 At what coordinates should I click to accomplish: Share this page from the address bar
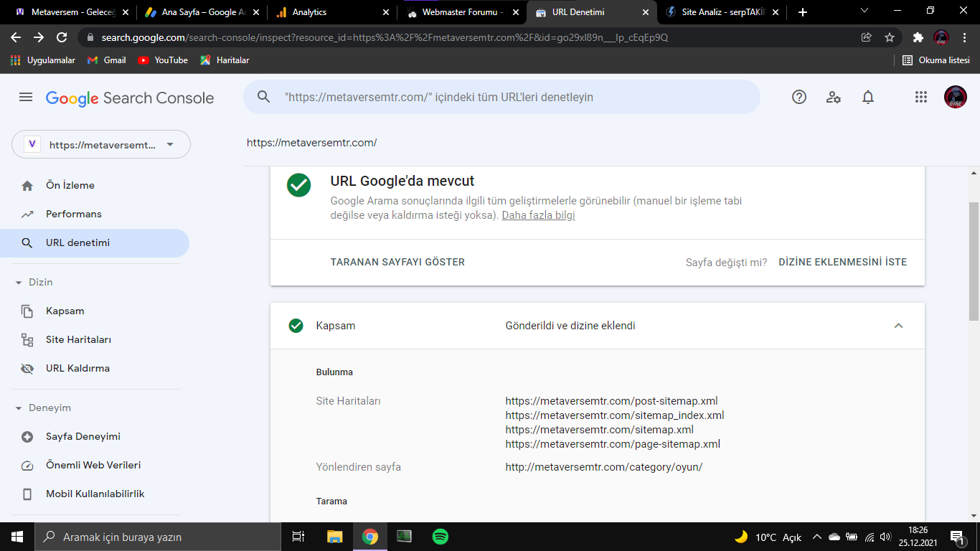click(867, 37)
